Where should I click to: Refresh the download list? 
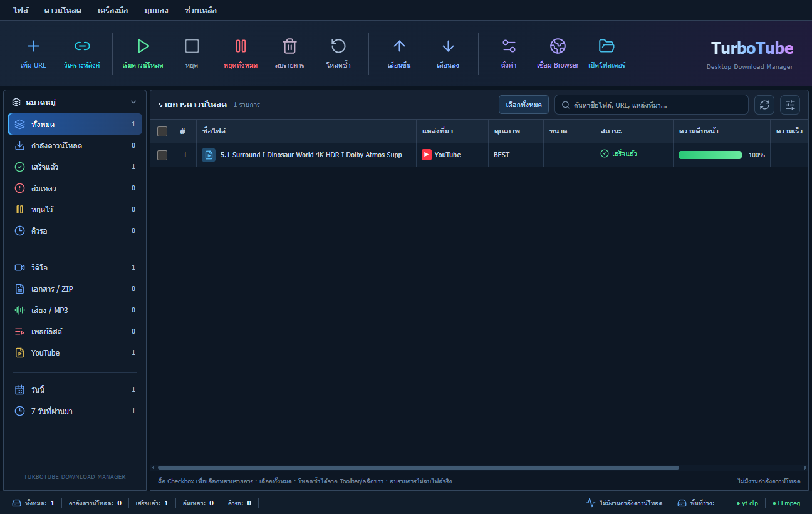(764, 105)
